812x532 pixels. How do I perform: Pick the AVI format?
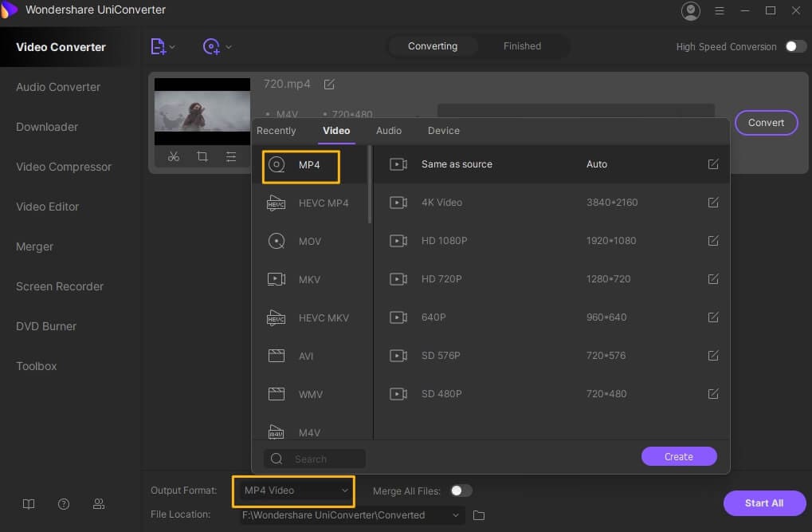(x=310, y=357)
